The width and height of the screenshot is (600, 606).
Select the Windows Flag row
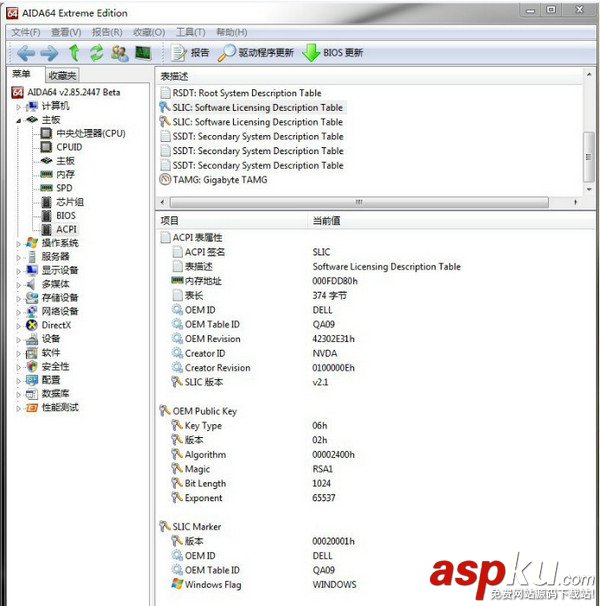(264, 585)
